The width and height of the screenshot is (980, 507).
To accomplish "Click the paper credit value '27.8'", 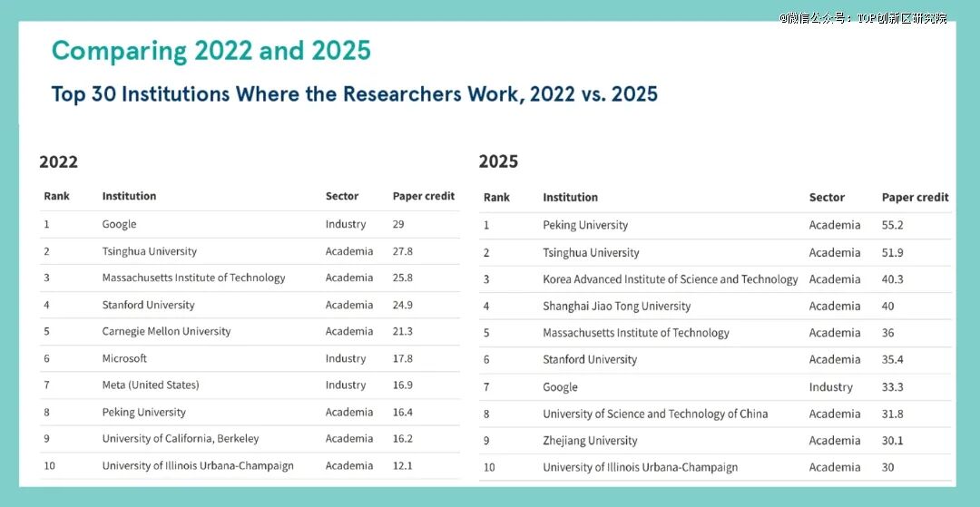I will [403, 251].
